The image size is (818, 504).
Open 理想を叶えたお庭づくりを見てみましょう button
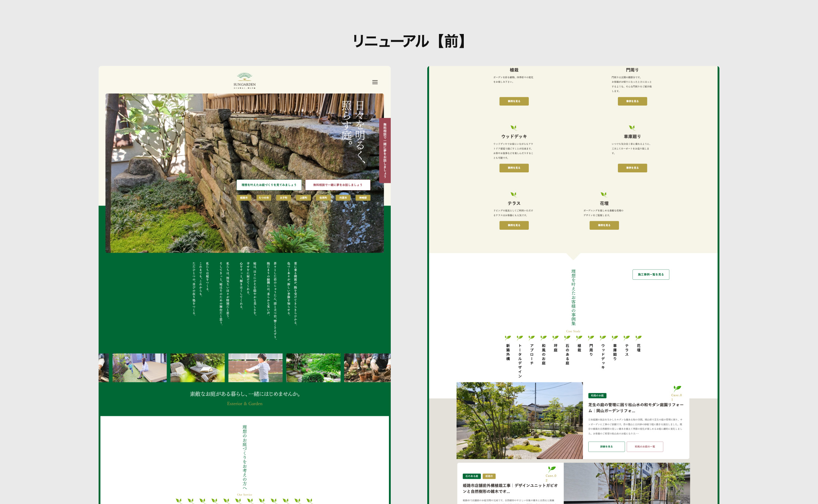click(269, 185)
